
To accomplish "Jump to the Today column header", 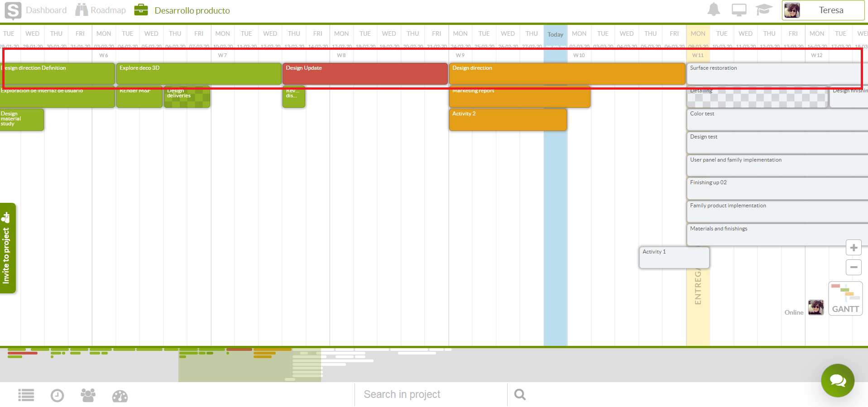I will (556, 34).
